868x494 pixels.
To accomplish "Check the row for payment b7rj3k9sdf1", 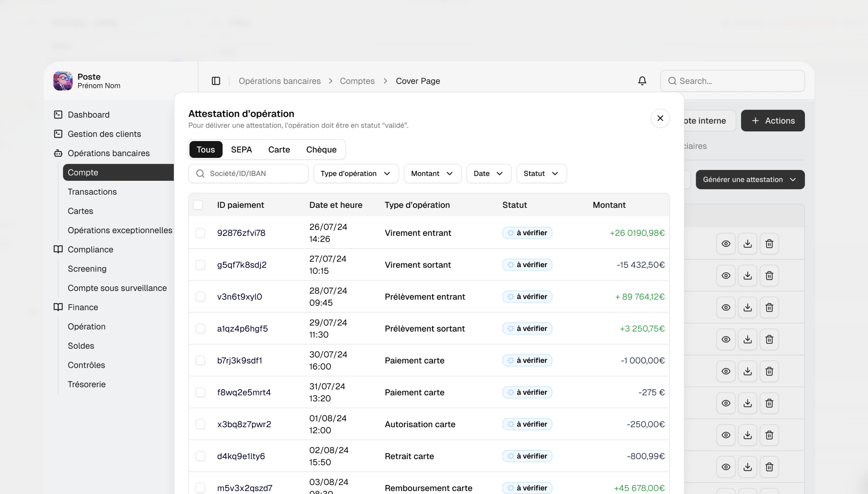I will pyautogui.click(x=200, y=360).
